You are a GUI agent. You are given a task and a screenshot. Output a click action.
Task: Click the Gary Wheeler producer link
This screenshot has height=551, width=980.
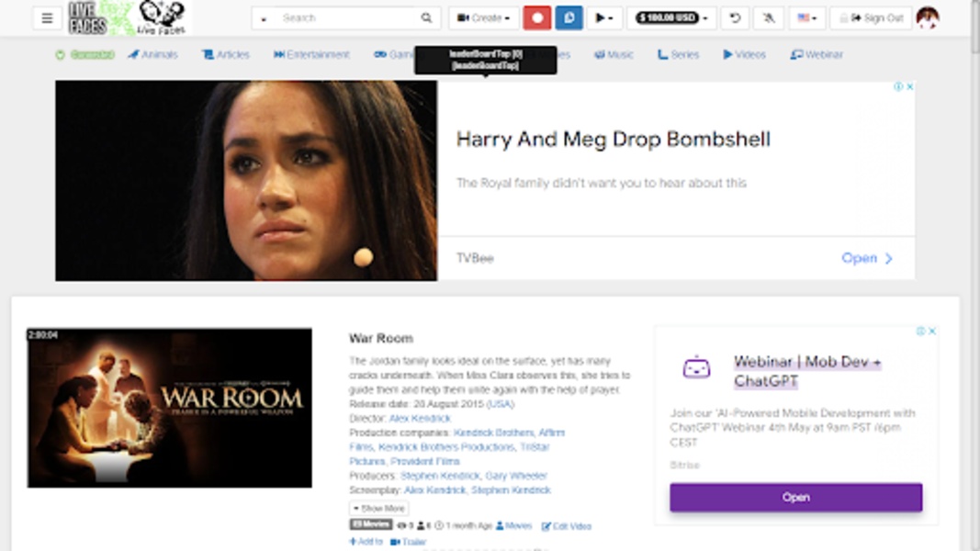tap(516, 476)
